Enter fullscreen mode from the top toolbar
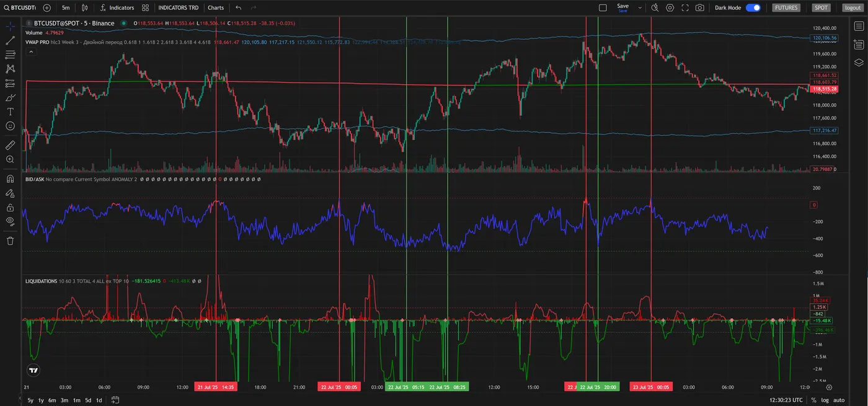The width and height of the screenshot is (868, 406). [x=685, y=7]
